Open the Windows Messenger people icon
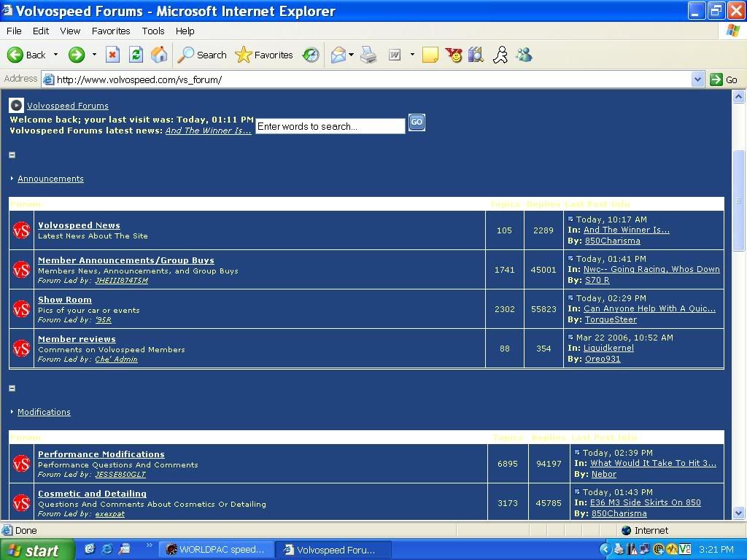 click(x=524, y=55)
